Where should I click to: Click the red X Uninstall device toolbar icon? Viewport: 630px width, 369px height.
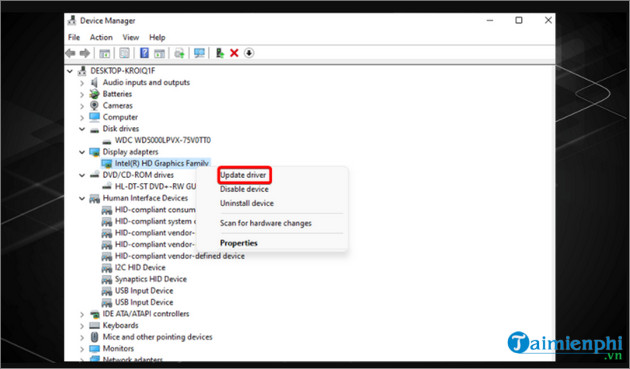point(234,53)
